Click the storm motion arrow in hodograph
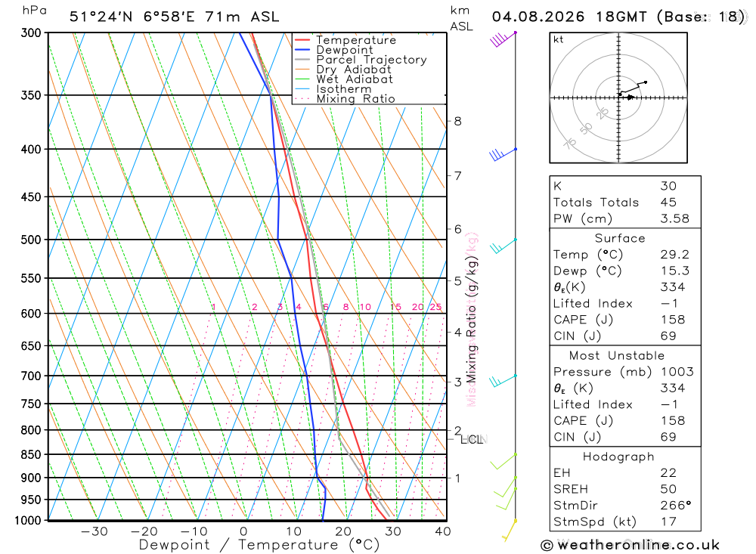Image resolution: width=756 pixels, height=554 pixels. pos(630,97)
